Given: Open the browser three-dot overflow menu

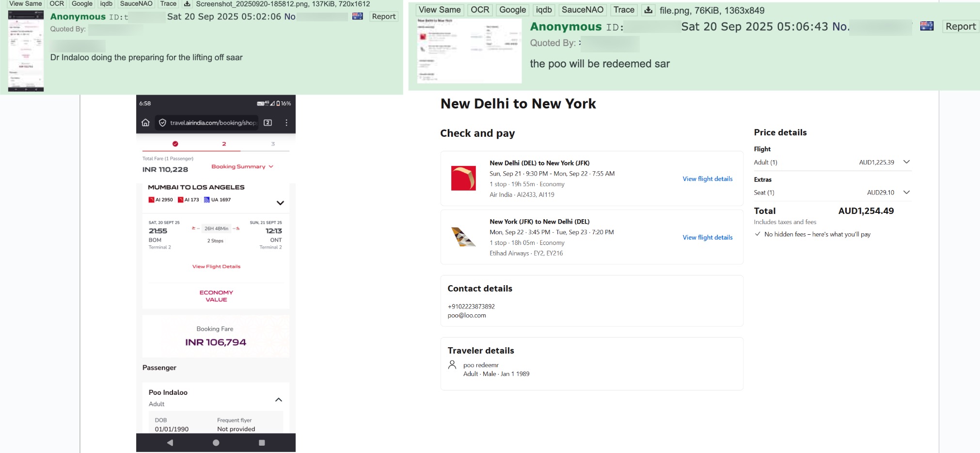Looking at the screenshot, I should [286, 123].
